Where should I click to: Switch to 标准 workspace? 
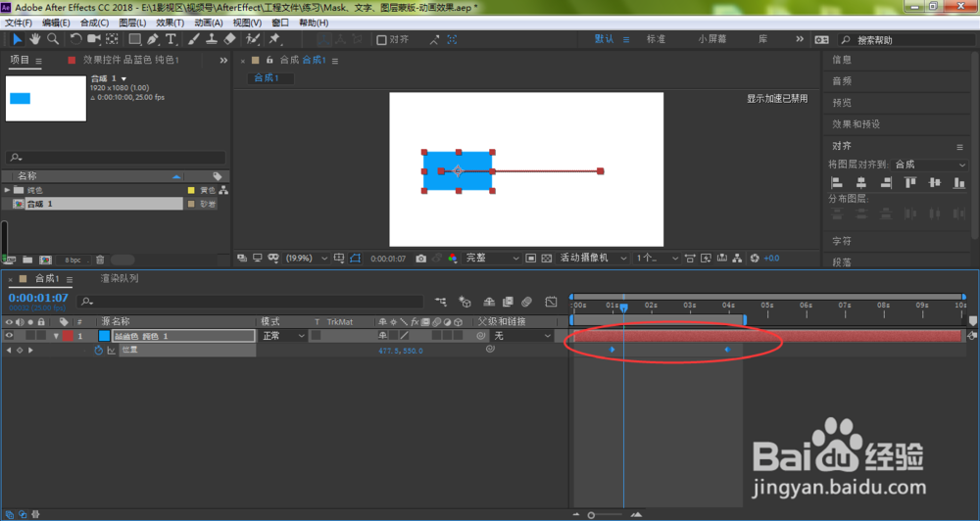coord(656,39)
